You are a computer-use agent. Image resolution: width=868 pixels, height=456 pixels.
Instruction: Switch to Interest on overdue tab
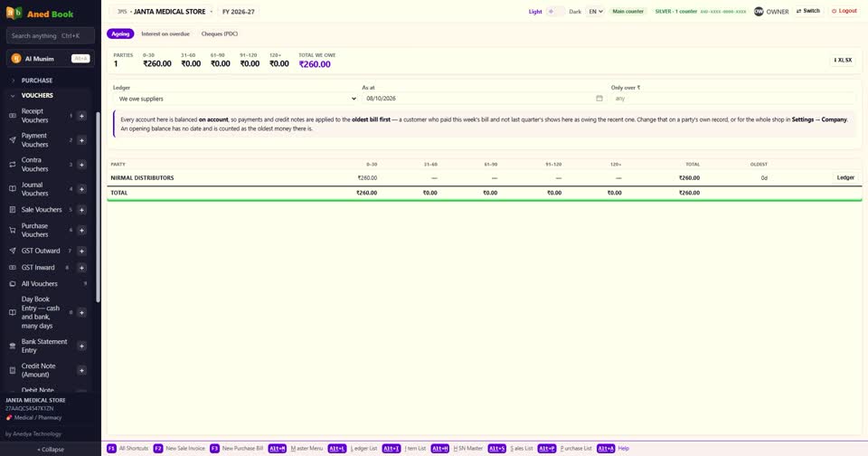pos(165,33)
